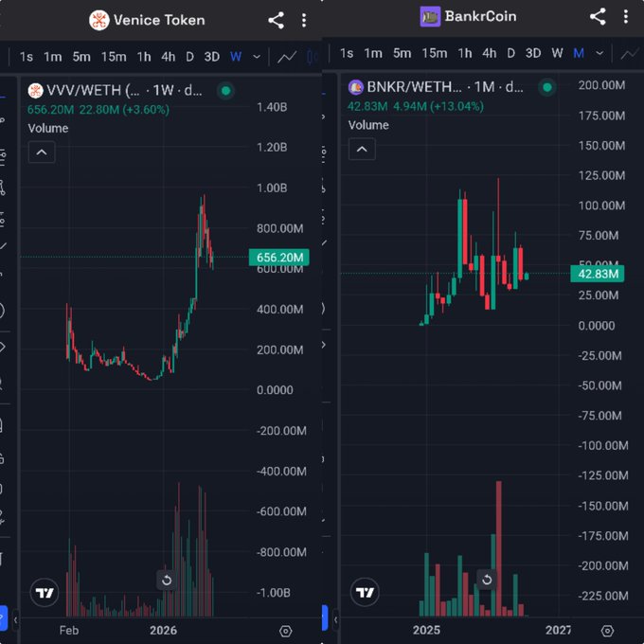Click 42.83M current price label
The image size is (644, 644).
tap(598, 274)
